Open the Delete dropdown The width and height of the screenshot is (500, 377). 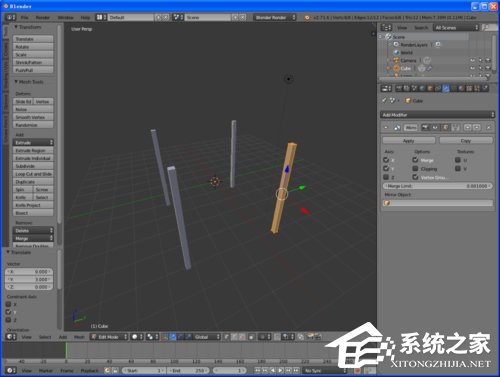[x=33, y=230]
